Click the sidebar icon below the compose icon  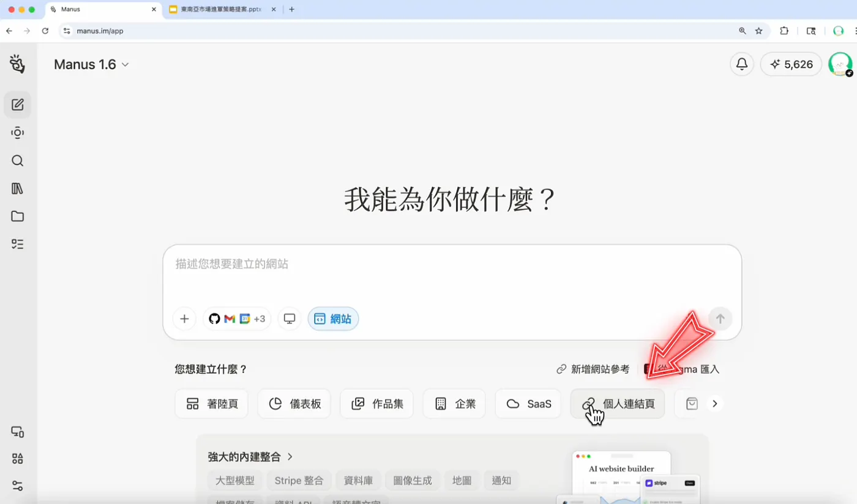[x=18, y=133]
